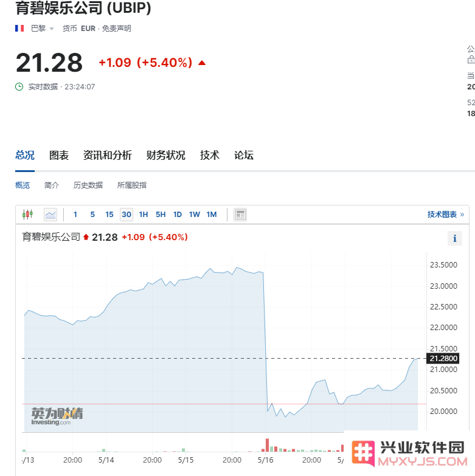The image size is (475, 476).
Task: Open the 论坛 tab
Action: [x=243, y=155]
